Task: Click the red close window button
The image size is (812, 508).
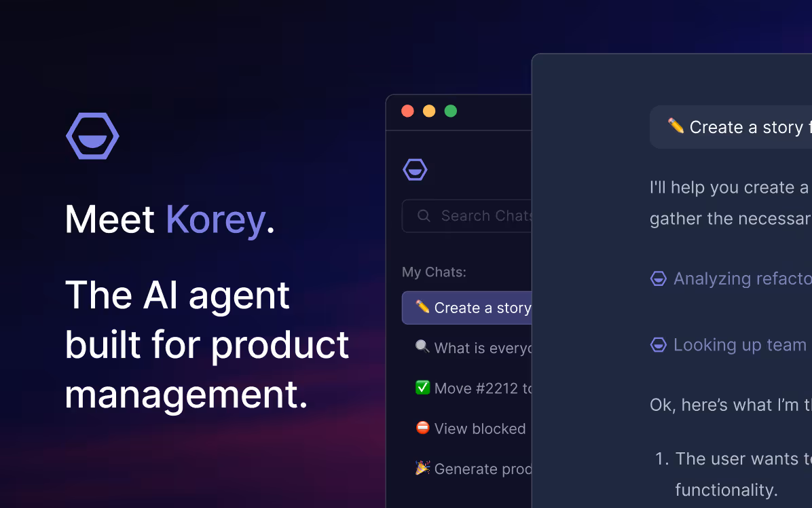Action: click(x=407, y=111)
